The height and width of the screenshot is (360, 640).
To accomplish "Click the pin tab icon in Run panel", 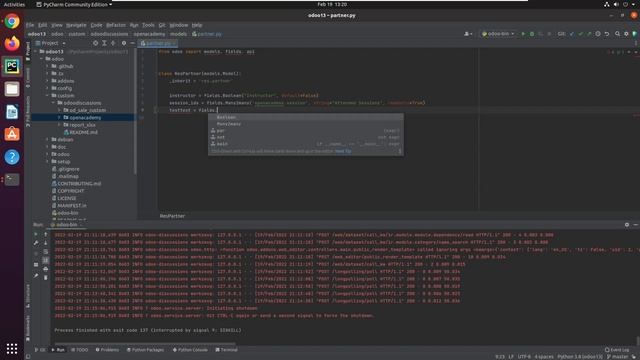I will [x=36, y=276].
